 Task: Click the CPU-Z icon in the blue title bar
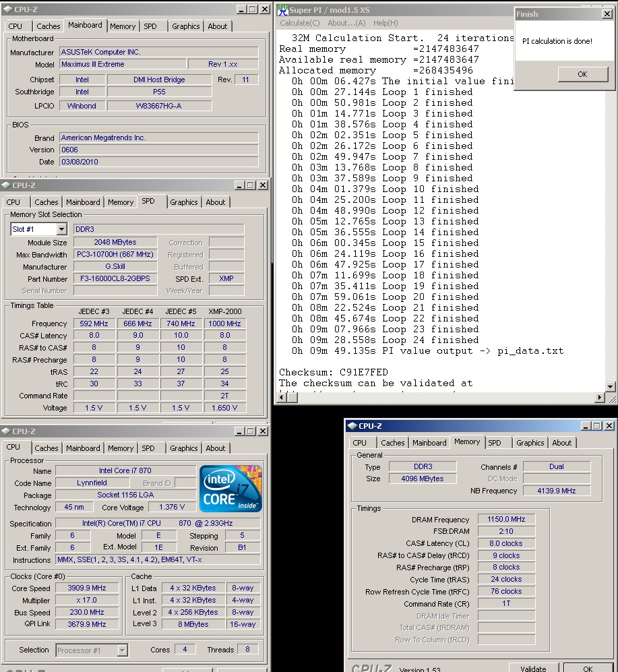(352, 425)
